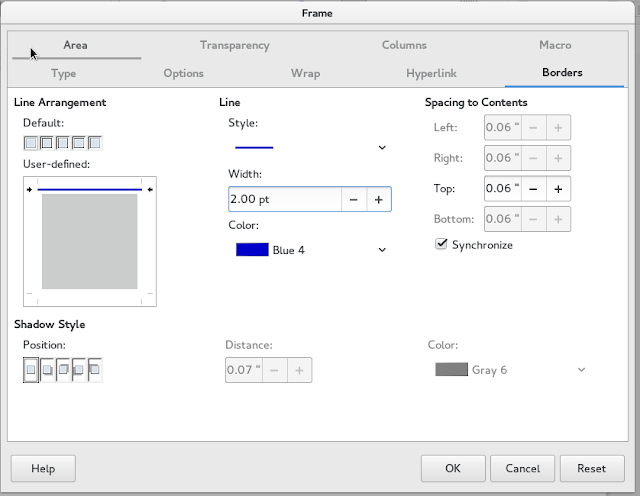The width and height of the screenshot is (640, 496).
Task: Click the OK button
Action: pyautogui.click(x=453, y=468)
